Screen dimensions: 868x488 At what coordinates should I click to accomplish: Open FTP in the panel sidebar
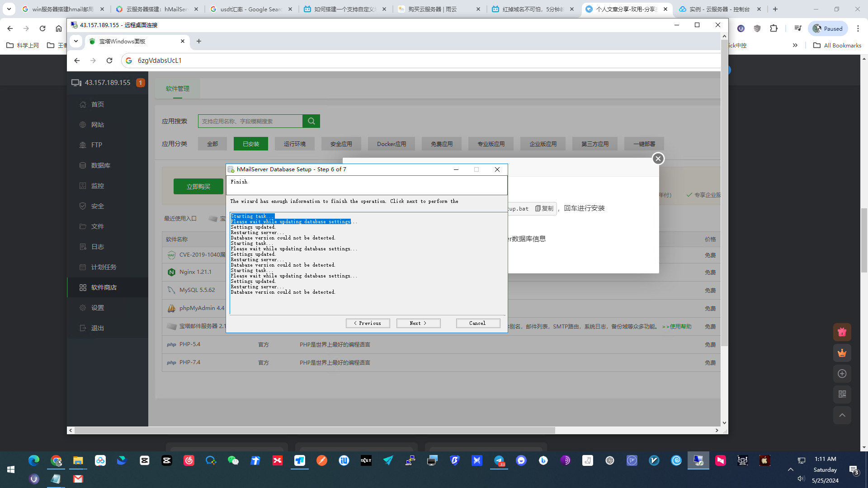point(108,145)
